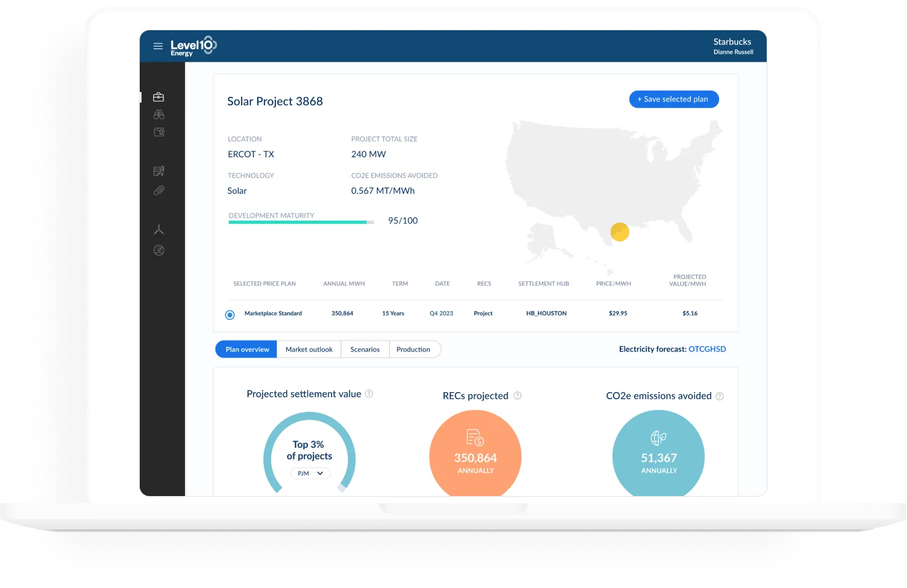The image size is (907, 588).
Task: Click the Solar technology value
Action: [x=237, y=191]
